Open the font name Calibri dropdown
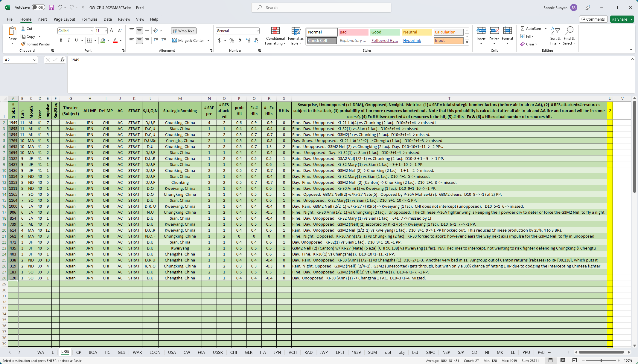Screen dimensions: 638x364 (92, 31)
